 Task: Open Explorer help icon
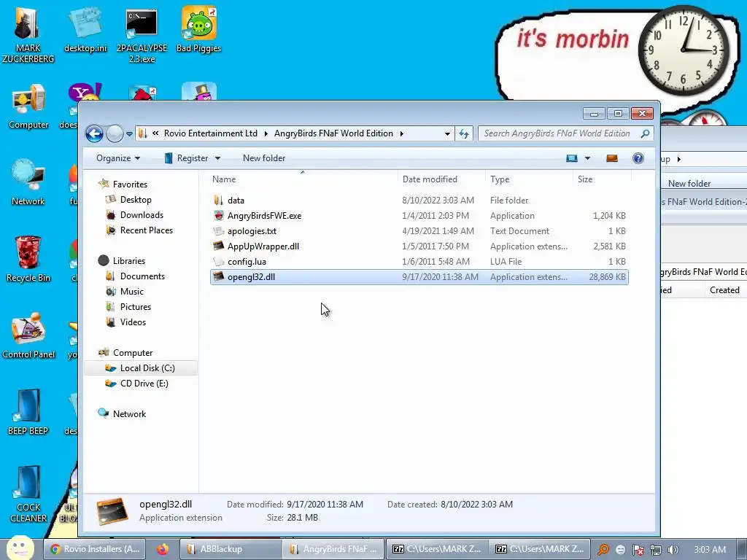tap(638, 158)
